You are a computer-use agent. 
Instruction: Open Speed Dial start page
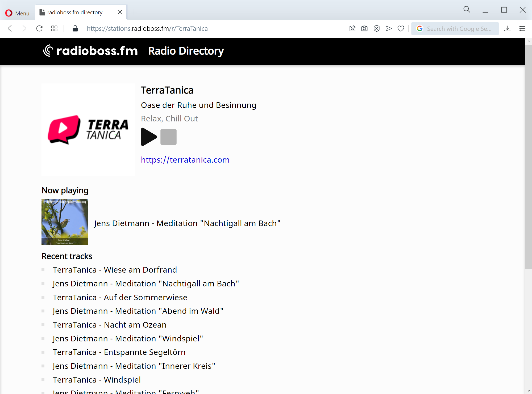54,28
